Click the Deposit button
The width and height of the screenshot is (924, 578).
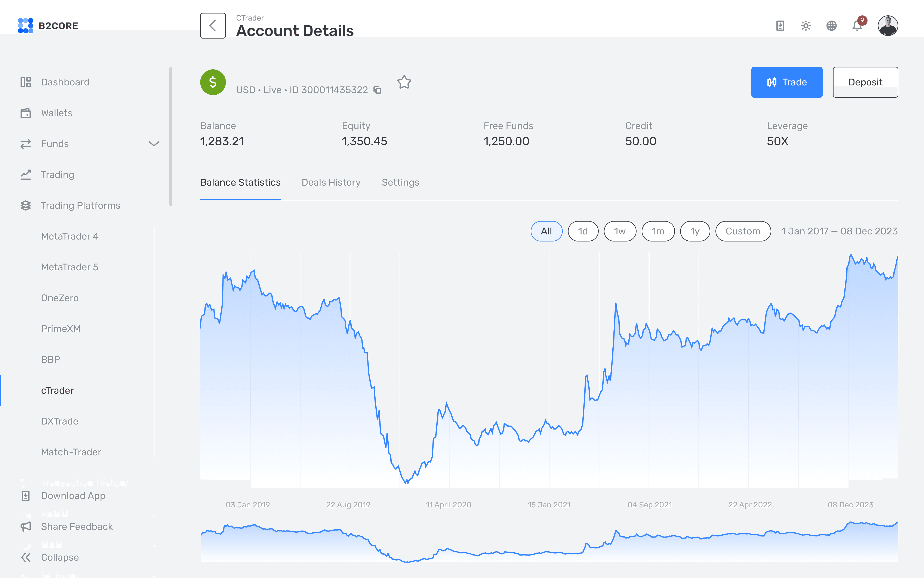[865, 82]
